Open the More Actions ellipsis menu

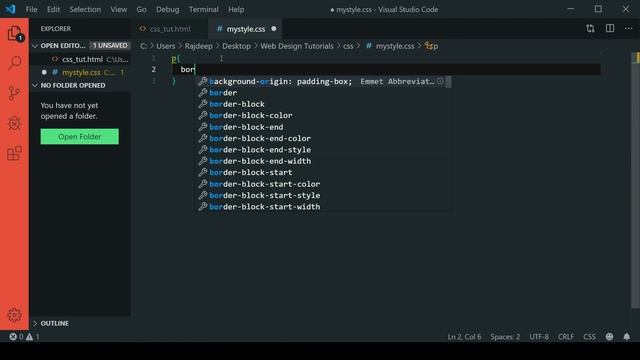pyautogui.click(x=629, y=29)
